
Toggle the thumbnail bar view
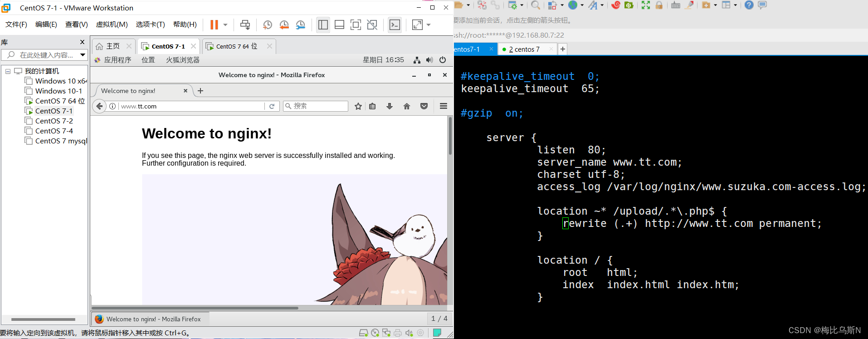339,25
